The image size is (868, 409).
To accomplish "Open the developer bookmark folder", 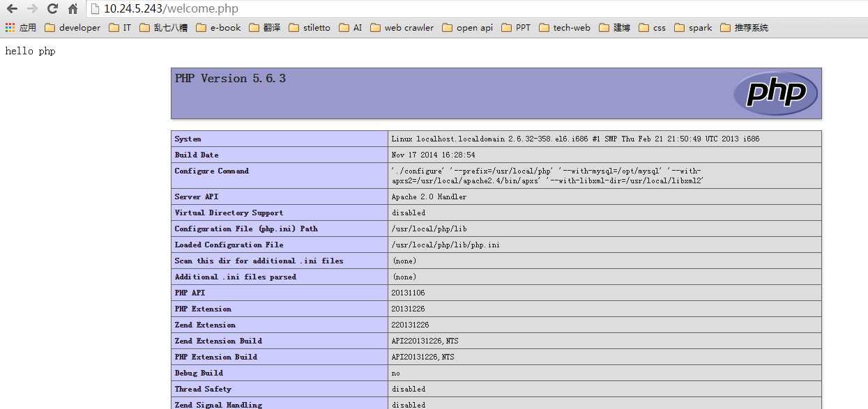I will point(73,28).
